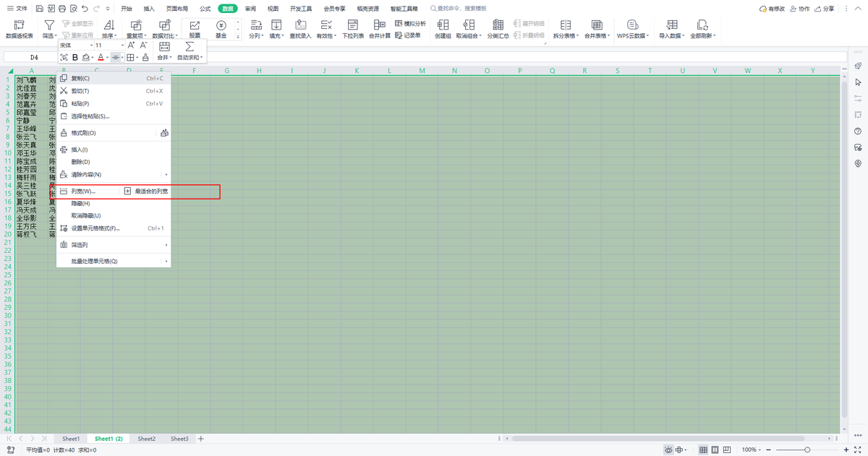Screen dimensions: 868x456
Task: Switch to the 公式 ribbon tab
Action: pyautogui.click(x=205, y=9)
